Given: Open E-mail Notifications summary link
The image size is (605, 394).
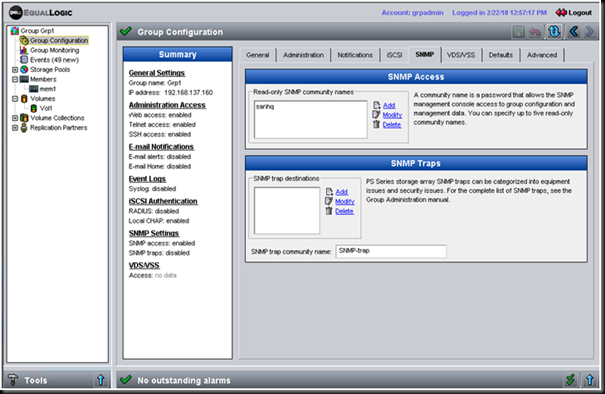Looking at the screenshot, I should [161, 147].
